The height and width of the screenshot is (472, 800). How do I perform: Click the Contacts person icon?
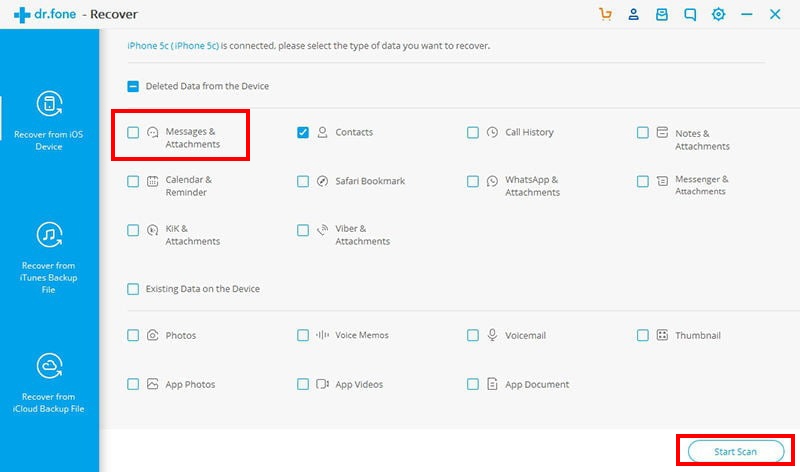pyautogui.click(x=322, y=133)
